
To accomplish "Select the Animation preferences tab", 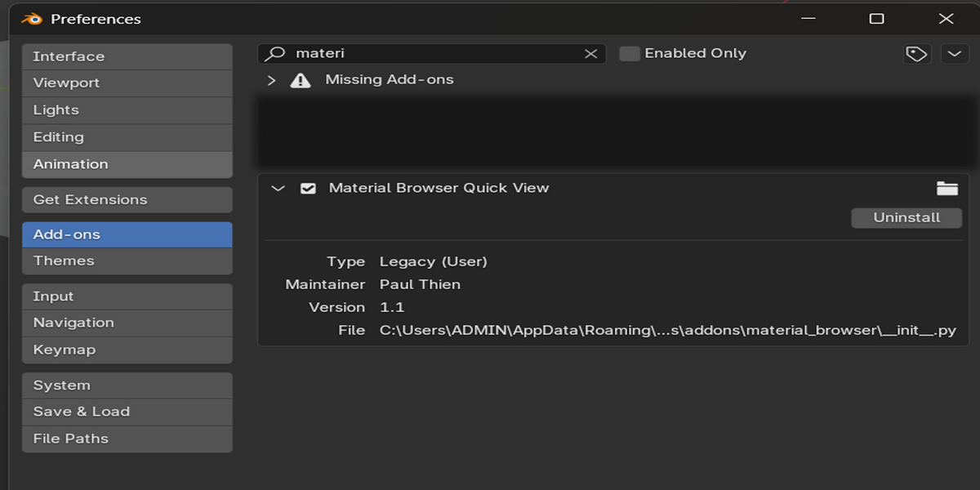I will click(127, 164).
